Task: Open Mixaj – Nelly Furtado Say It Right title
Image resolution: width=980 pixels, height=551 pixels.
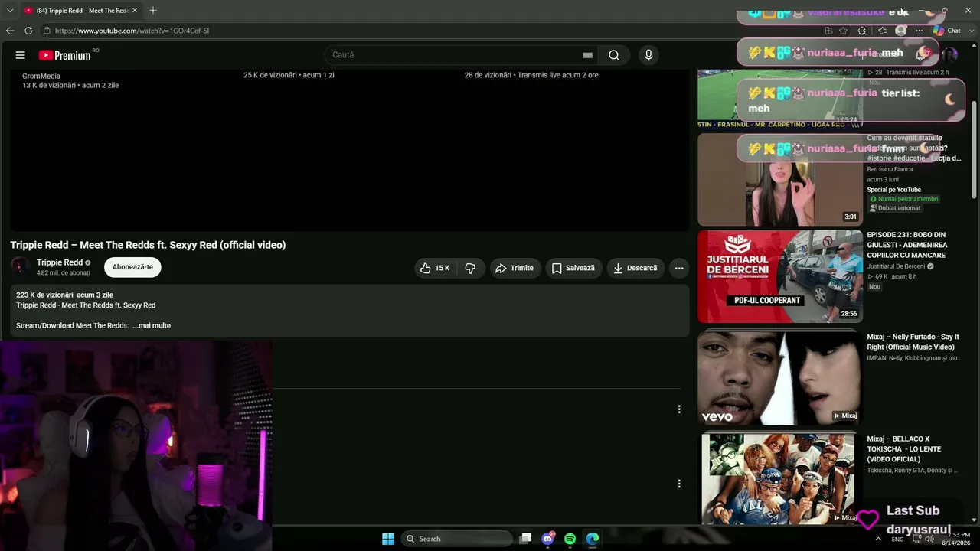Action: click(913, 342)
